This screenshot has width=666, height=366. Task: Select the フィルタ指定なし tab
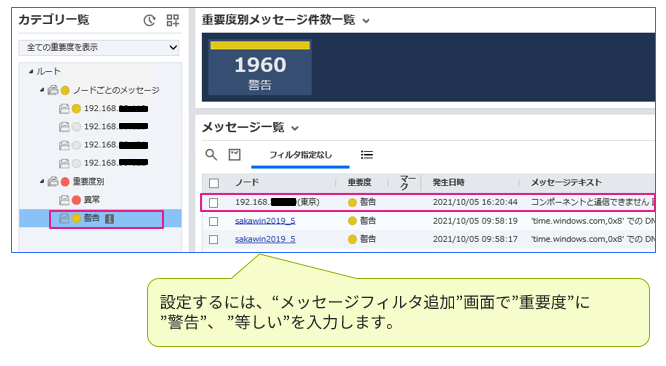pos(300,155)
